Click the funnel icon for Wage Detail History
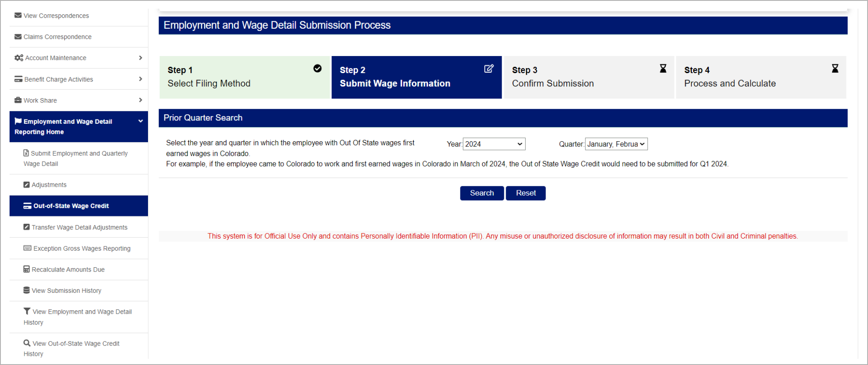Image resolution: width=868 pixels, height=365 pixels. 27,312
